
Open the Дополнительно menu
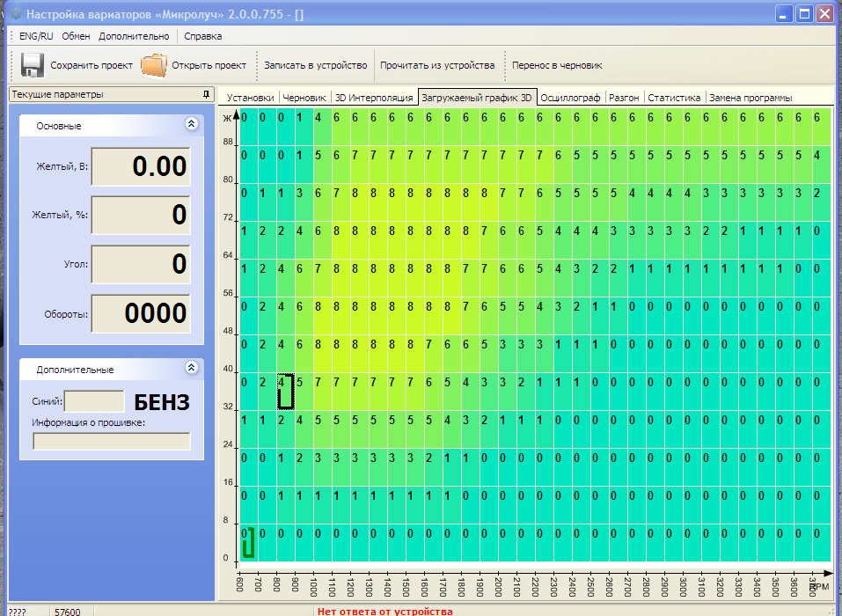click(x=134, y=36)
